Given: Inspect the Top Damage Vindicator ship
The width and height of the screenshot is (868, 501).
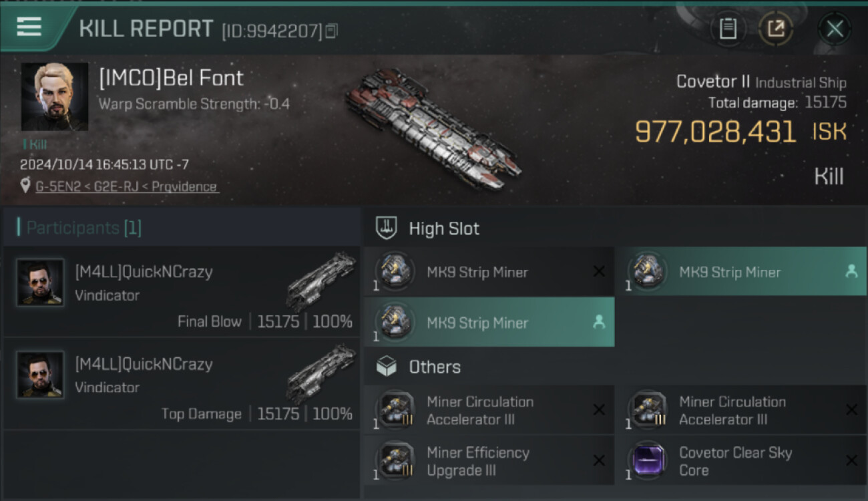Looking at the screenshot, I should coord(321,371).
